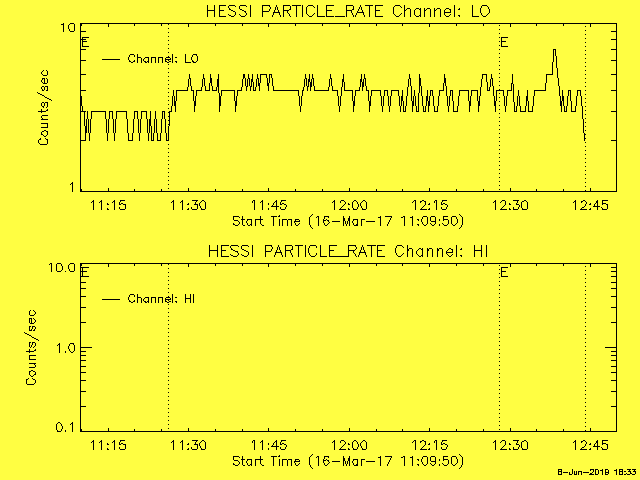Click the title "HESSI PARTICLE_RATE Channel: HI"

pos(348,251)
